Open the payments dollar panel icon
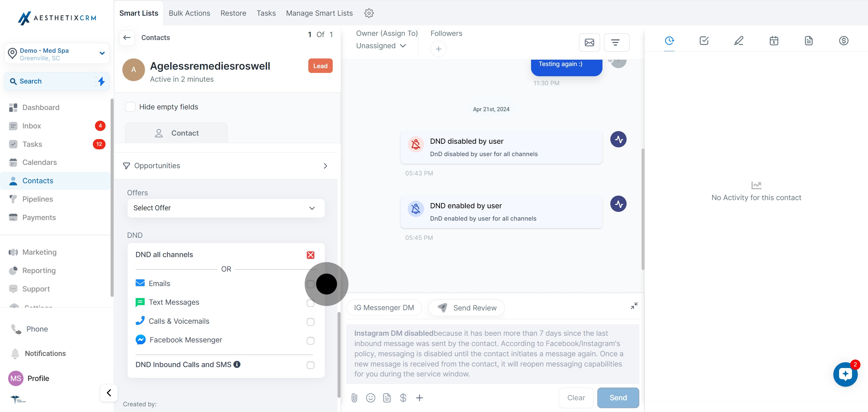Screen dimensions: 868x412 843,41
